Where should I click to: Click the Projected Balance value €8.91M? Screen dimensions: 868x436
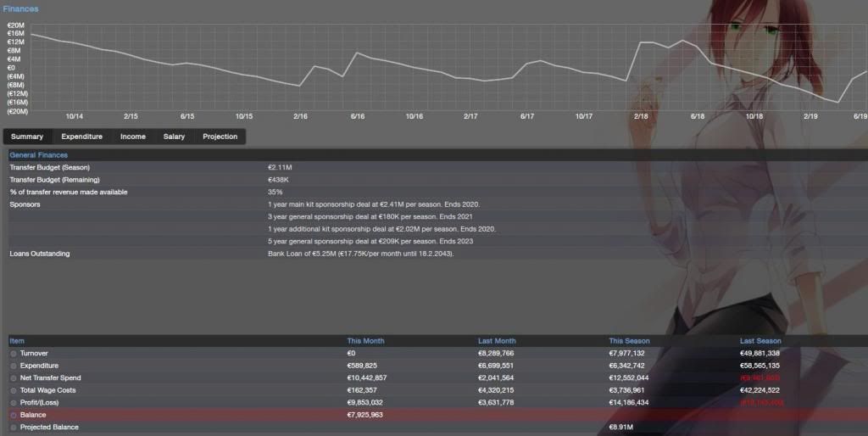click(620, 428)
